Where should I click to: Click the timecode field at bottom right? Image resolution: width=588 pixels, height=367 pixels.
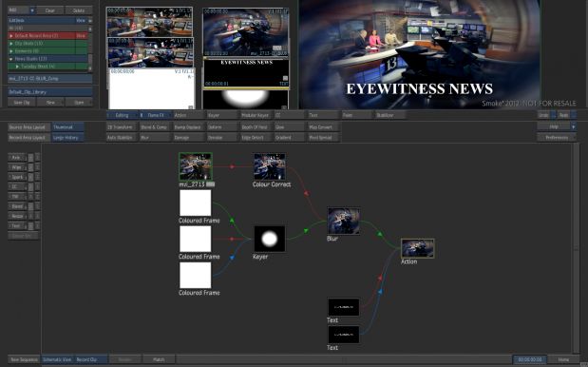(x=529, y=359)
